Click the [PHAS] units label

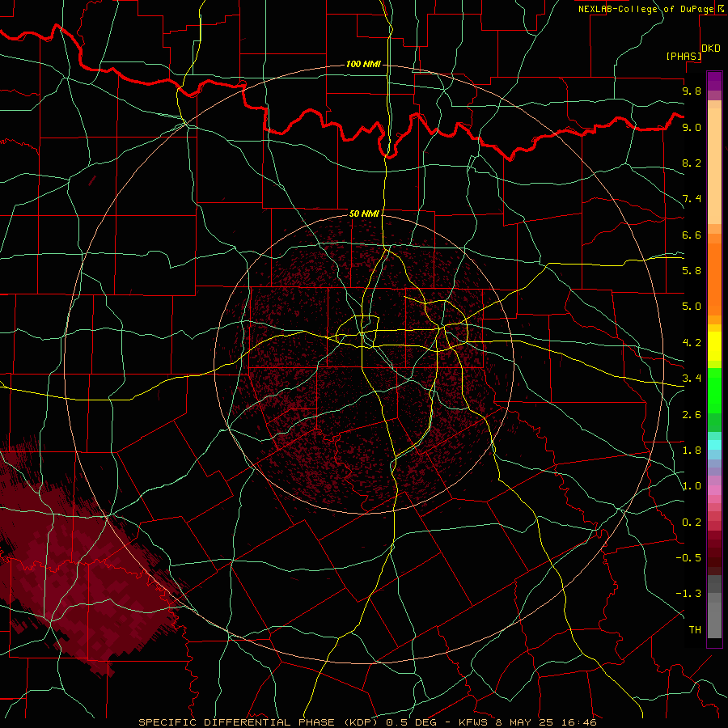[684, 56]
